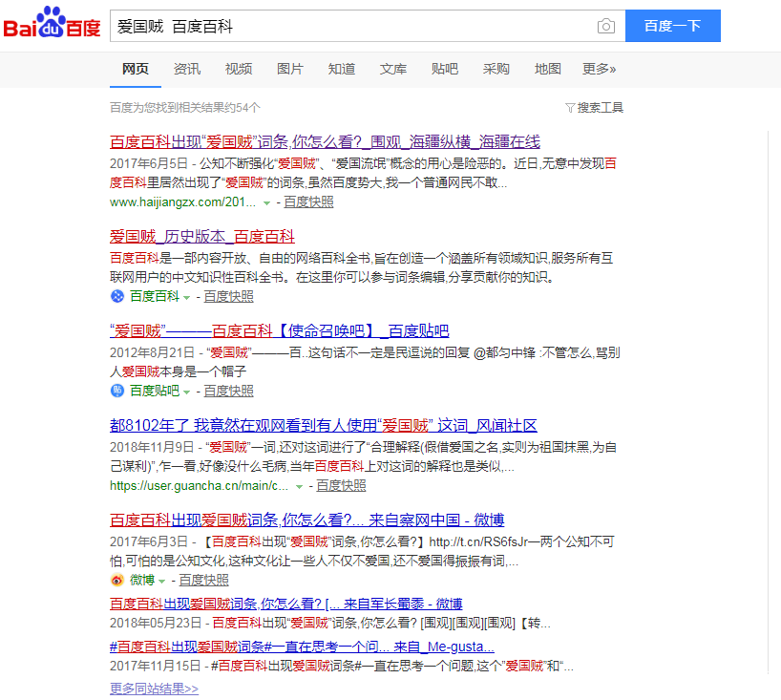This screenshot has height=700, width=781.
Task: Click the 百度贴吧 source icon
Action: click(x=117, y=391)
